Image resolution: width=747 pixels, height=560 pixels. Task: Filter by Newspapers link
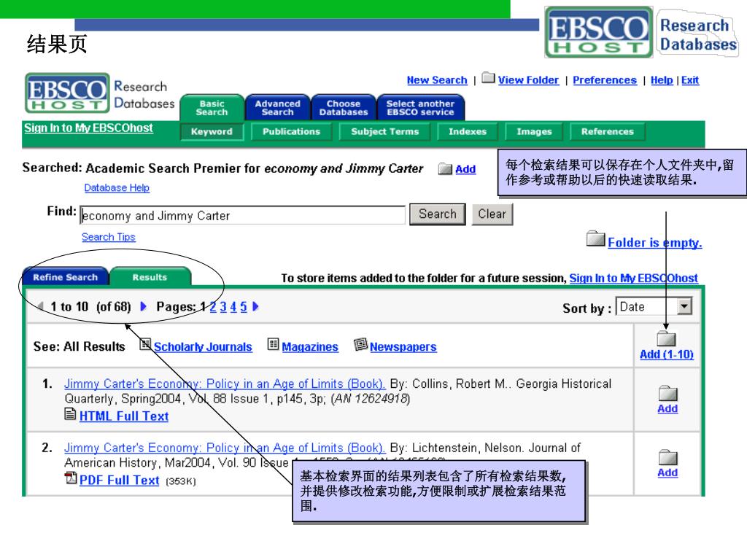[403, 346]
